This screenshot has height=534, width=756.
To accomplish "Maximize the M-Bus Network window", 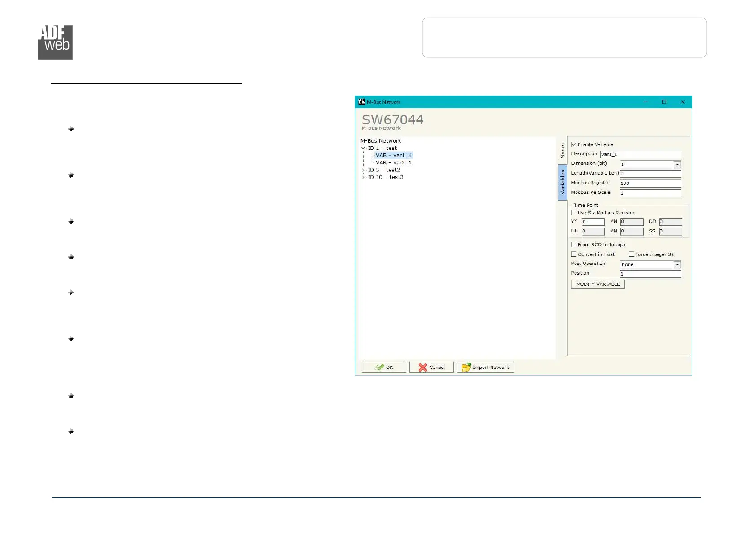I will coord(664,102).
